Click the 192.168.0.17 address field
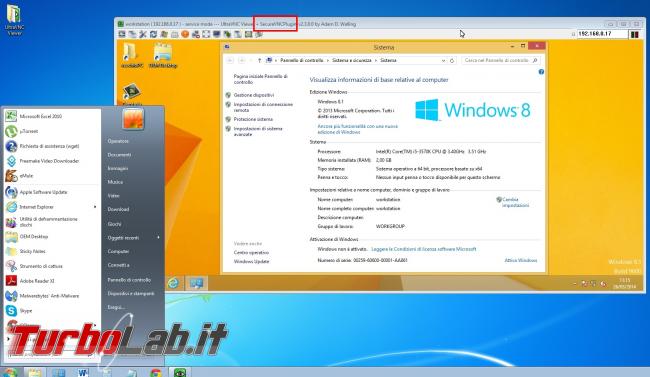Image resolution: width=650 pixels, height=377 pixels. click(x=602, y=34)
